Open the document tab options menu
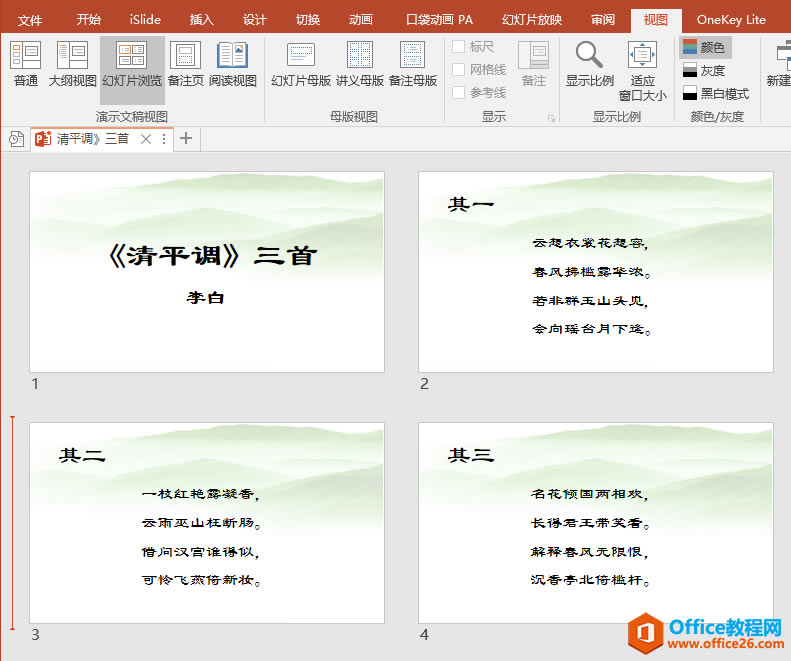Viewport: 791px width, 661px height. pos(164,139)
